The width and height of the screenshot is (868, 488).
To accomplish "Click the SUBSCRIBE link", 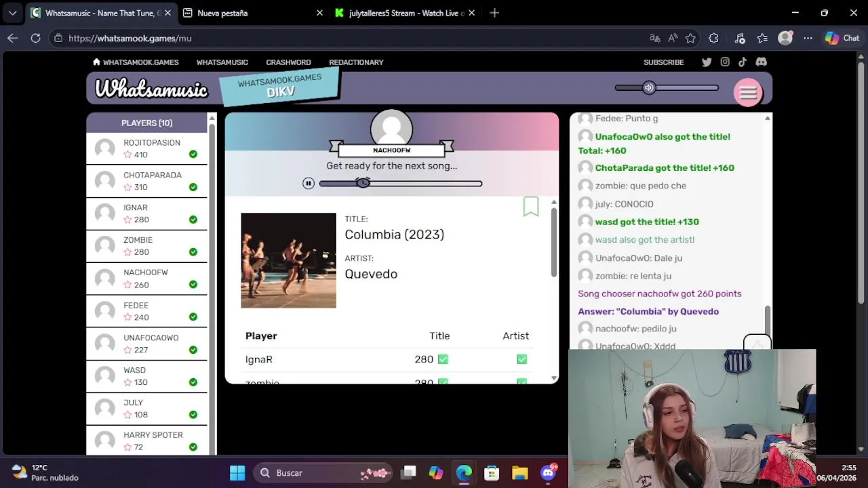I will pos(663,62).
